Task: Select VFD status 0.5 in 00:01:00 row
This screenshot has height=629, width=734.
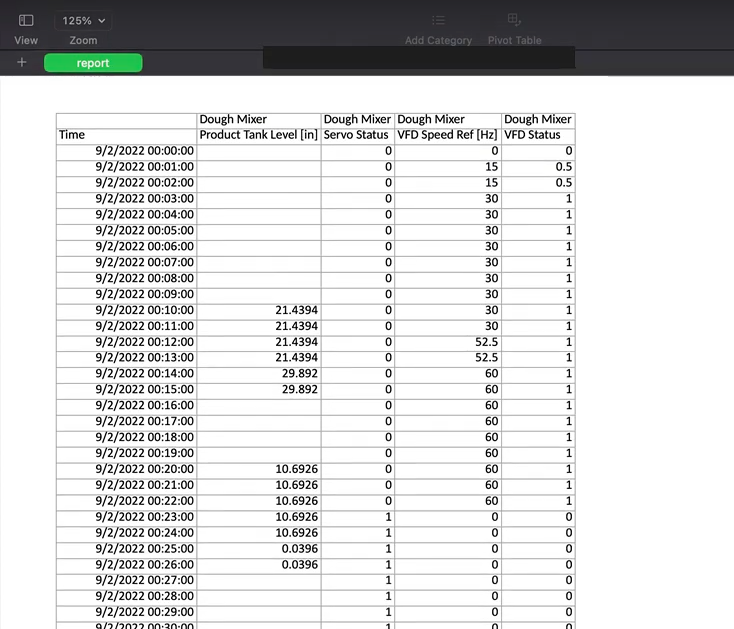Action: 538,167
